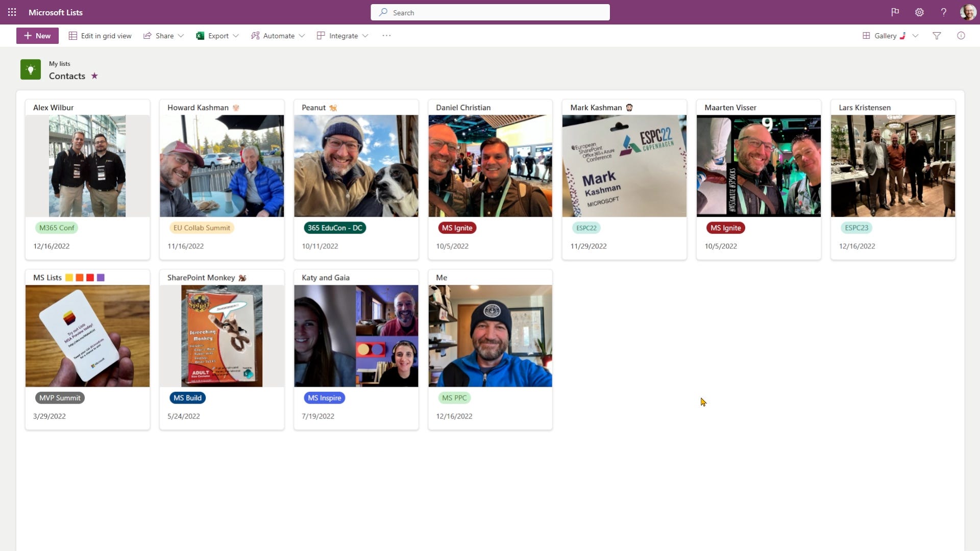
Task: Click the Help question mark icon
Action: coord(944,12)
